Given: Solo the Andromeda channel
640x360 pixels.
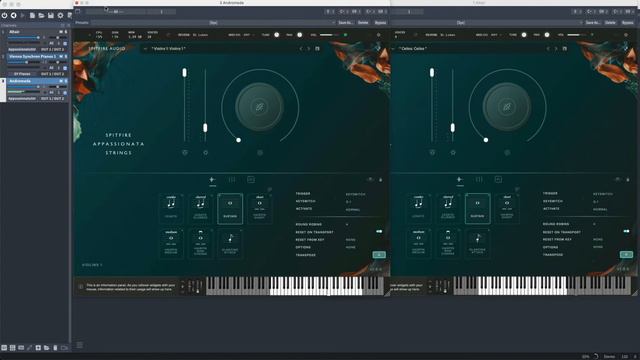Looking at the screenshot, I should tap(66, 81).
